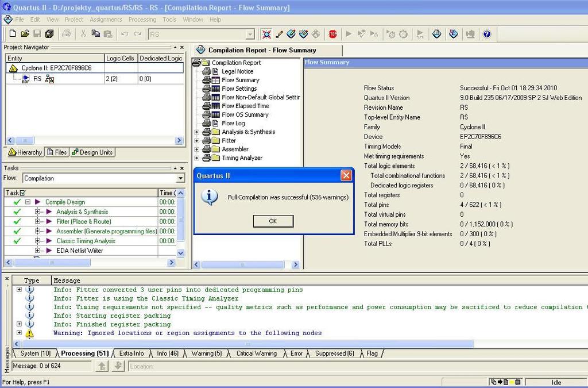
Task: Click the timing analyzer stopwatch icon
Action: pyautogui.click(x=404, y=34)
